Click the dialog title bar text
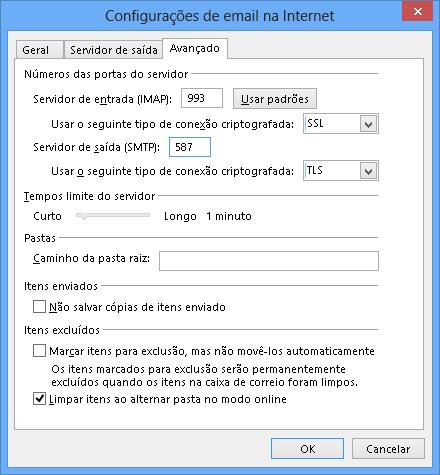The image size is (440, 475). coord(220,16)
